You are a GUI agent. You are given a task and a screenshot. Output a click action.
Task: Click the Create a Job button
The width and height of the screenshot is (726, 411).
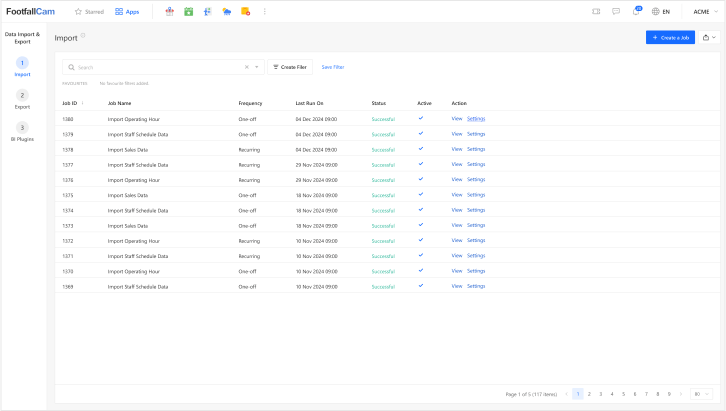pos(670,37)
